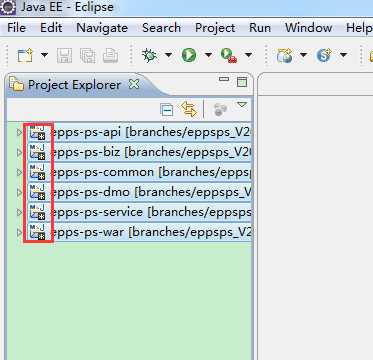Click the greyed focus-task icon in Project Explorer
373x360 pixels.
coord(220,110)
